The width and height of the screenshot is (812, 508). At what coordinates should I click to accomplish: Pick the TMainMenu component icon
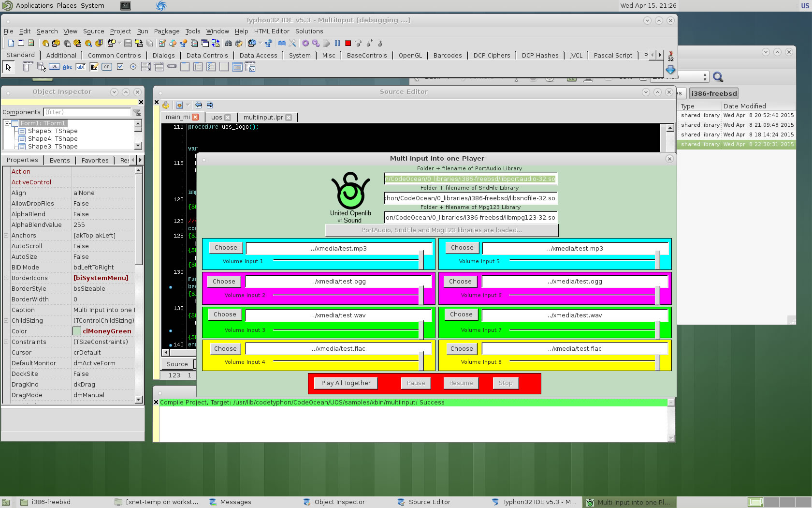point(28,67)
